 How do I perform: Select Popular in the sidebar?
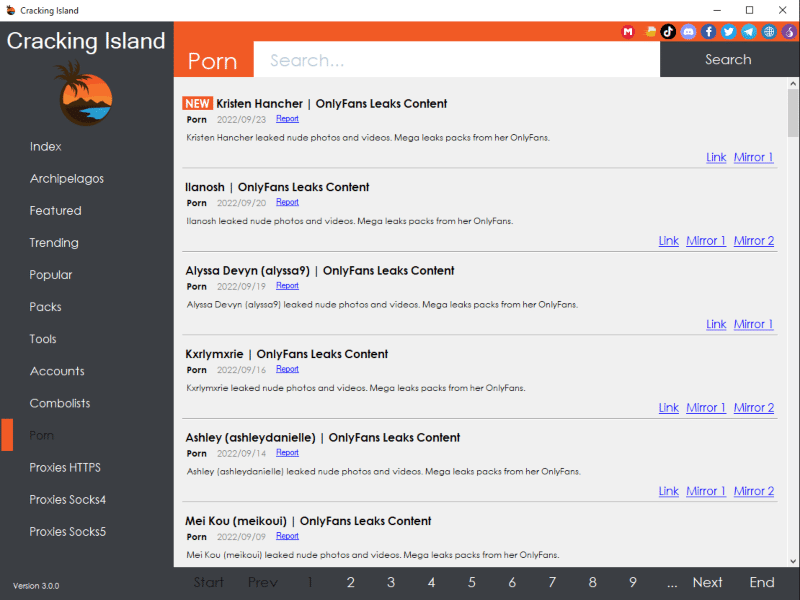pos(51,275)
